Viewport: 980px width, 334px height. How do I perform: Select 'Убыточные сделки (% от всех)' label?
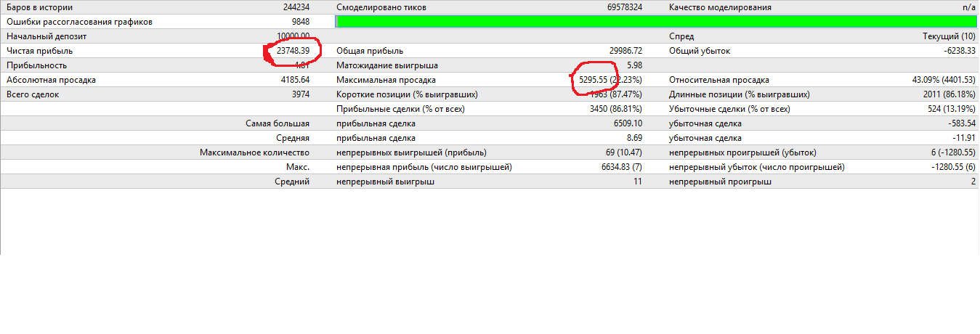tap(729, 109)
